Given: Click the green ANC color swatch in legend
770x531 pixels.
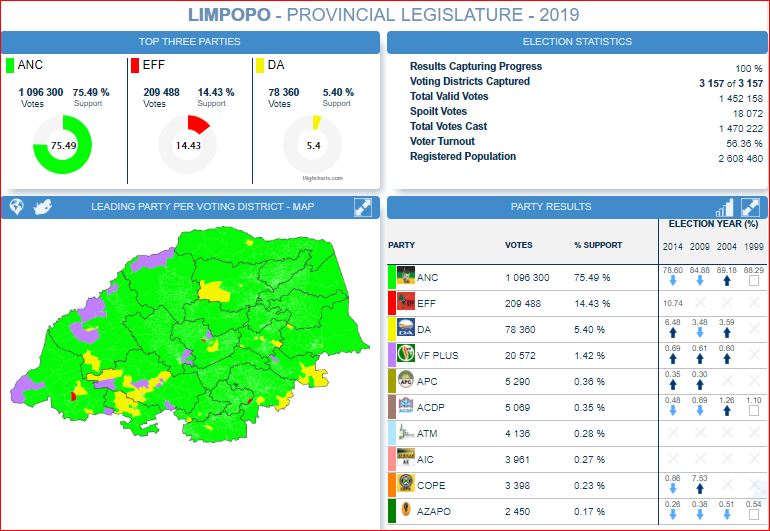Looking at the screenshot, I should click(10, 66).
